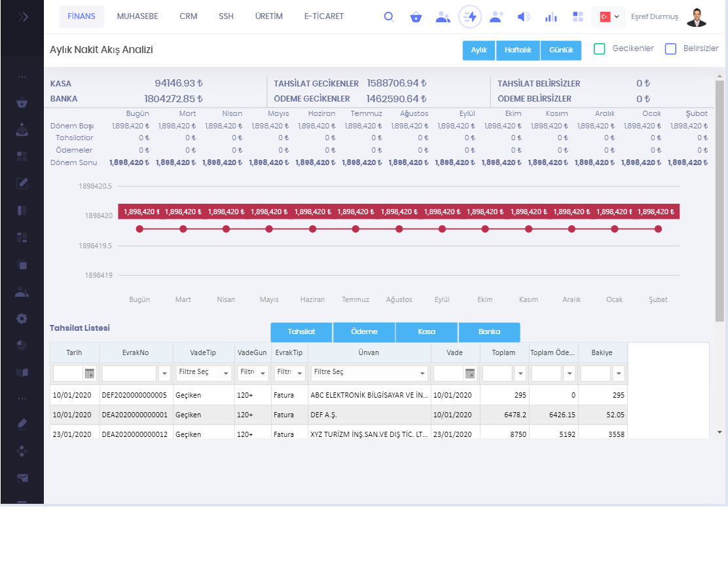The width and height of the screenshot is (728, 568).
Task: Select the Haftalık view button
Action: tap(518, 50)
